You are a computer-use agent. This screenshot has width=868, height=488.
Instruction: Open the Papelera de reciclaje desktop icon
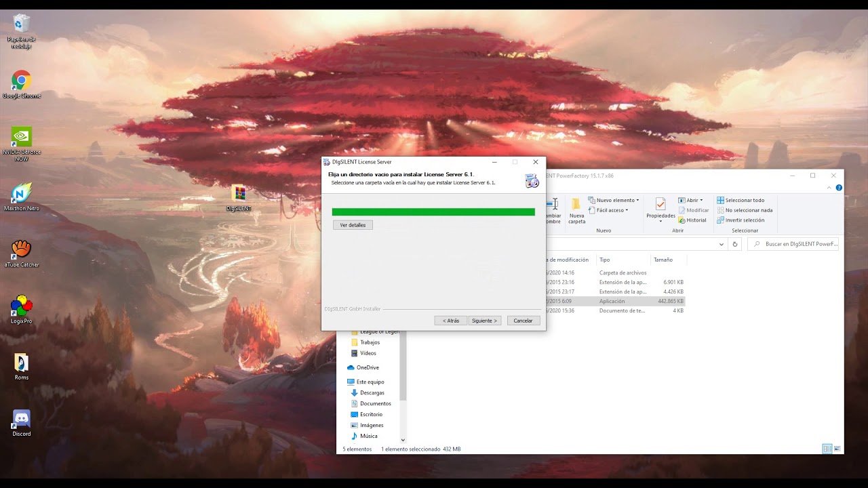(x=22, y=31)
